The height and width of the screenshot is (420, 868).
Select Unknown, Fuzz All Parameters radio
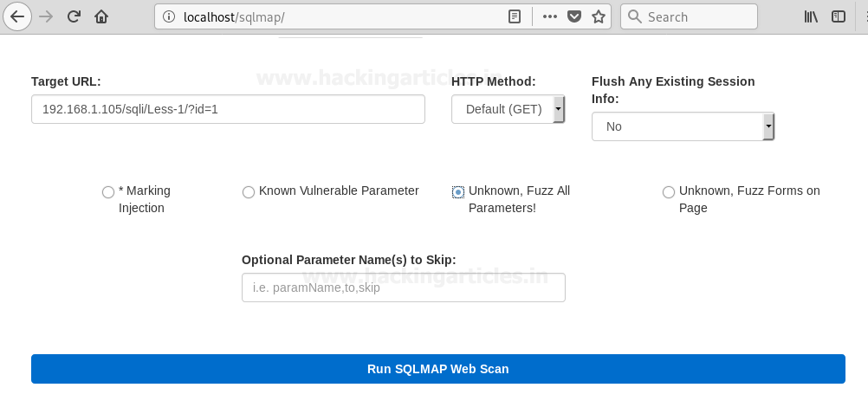458,192
